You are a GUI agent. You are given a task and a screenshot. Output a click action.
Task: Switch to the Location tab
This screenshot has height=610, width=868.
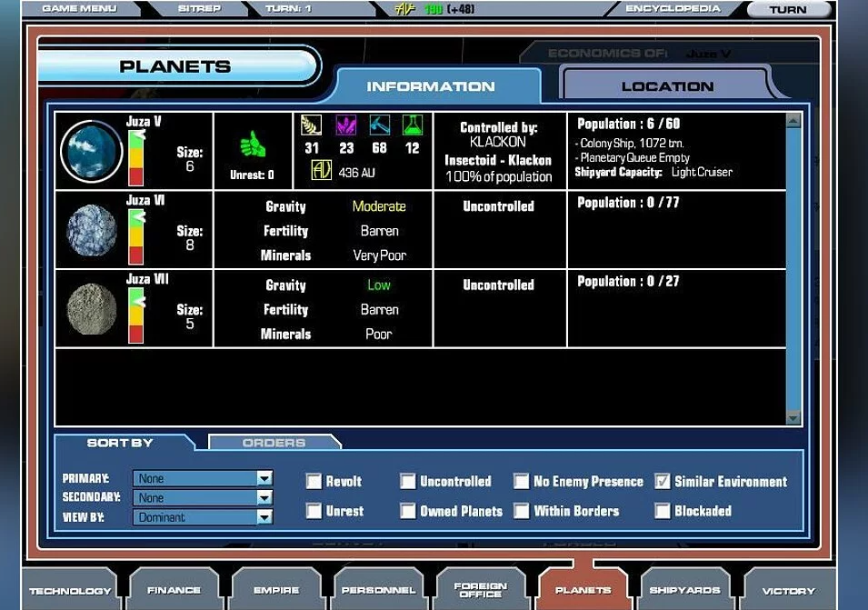[x=666, y=86]
